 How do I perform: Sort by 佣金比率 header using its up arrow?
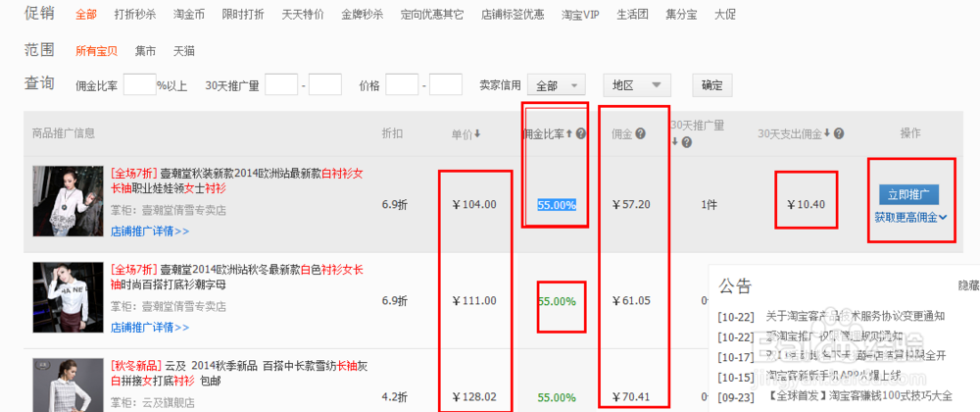569,133
